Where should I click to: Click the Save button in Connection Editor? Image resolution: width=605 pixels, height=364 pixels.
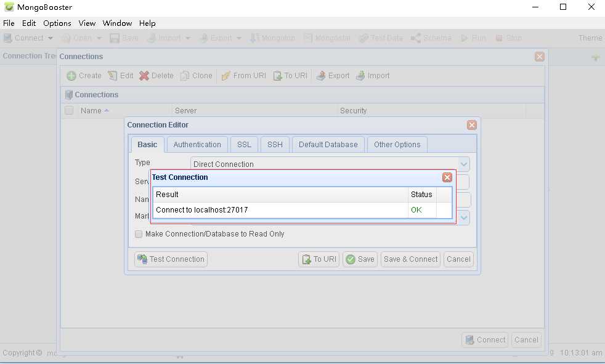(360, 259)
